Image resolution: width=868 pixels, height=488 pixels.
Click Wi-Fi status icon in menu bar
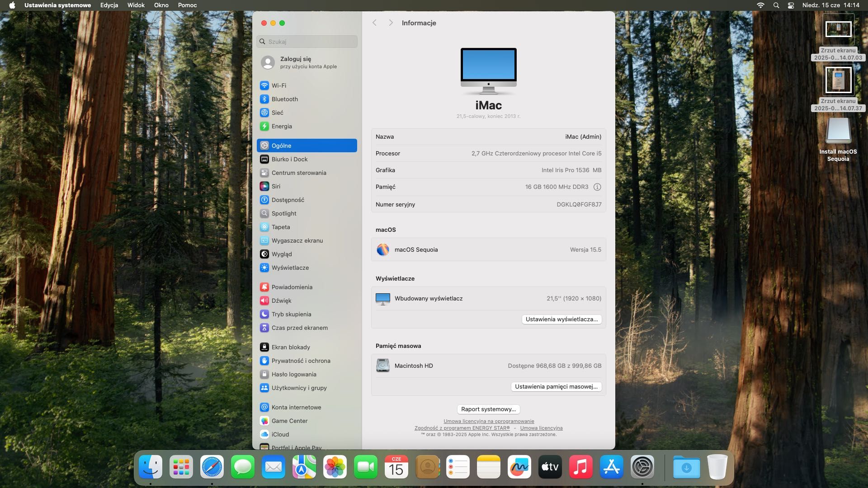tap(760, 5)
